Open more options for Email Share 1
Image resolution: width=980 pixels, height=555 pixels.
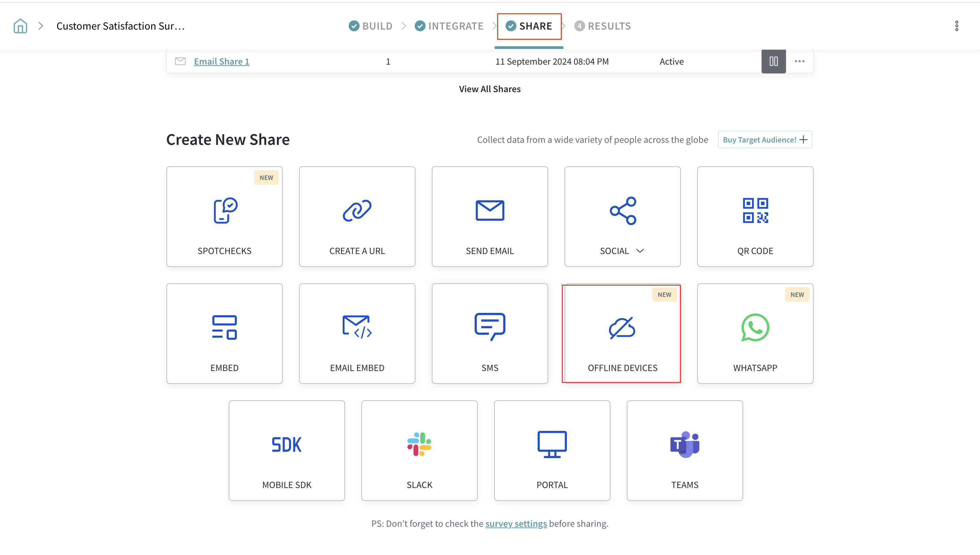tap(799, 61)
